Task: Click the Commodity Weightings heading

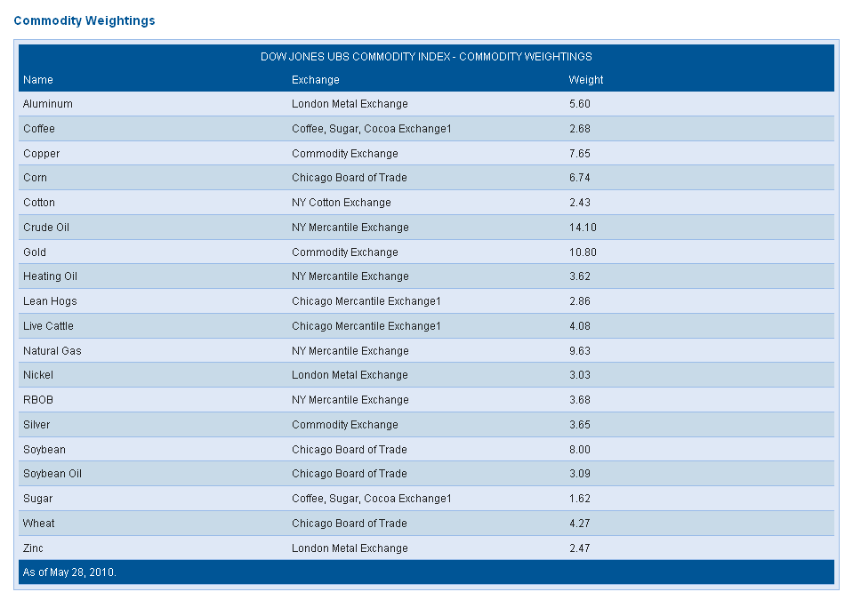Action: pos(84,20)
